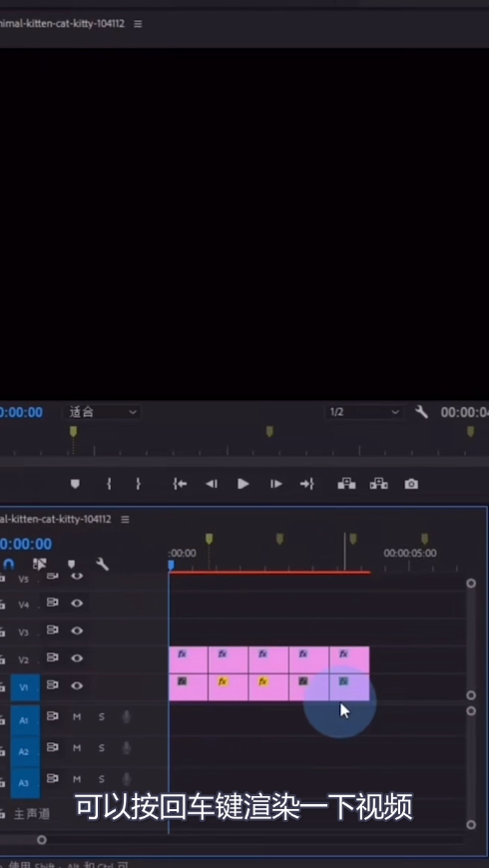The height and width of the screenshot is (868, 489).
Task: Mute audio track A1
Action: click(x=77, y=717)
